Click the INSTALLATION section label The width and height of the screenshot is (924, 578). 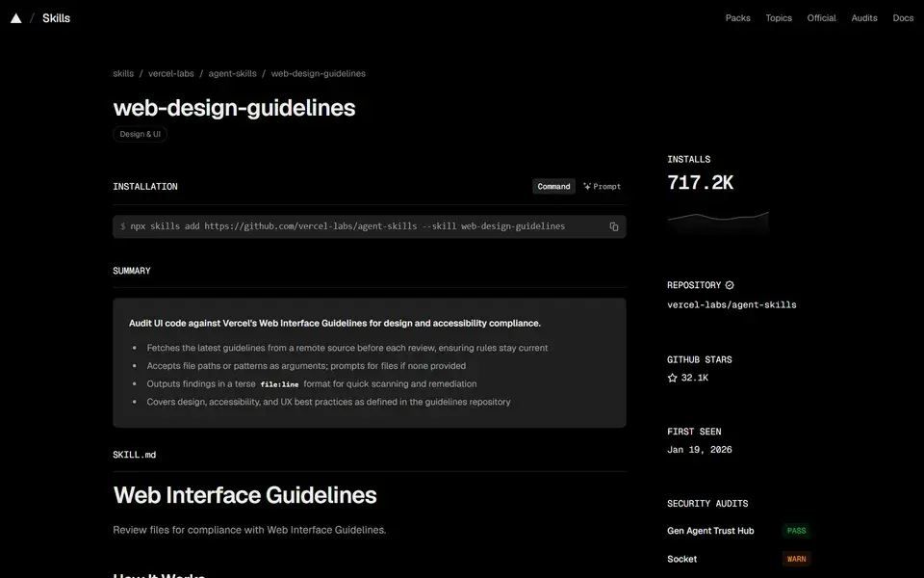[145, 186]
